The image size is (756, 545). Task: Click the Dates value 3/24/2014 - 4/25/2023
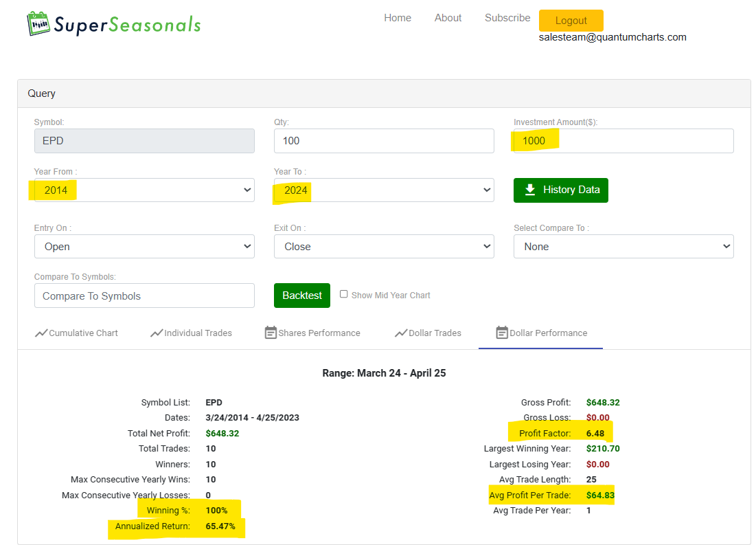252,418
